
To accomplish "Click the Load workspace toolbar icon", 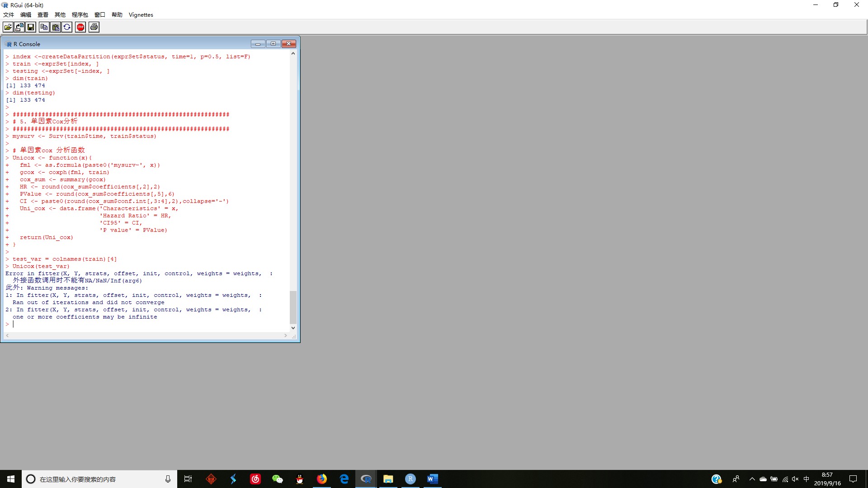I will point(19,27).
